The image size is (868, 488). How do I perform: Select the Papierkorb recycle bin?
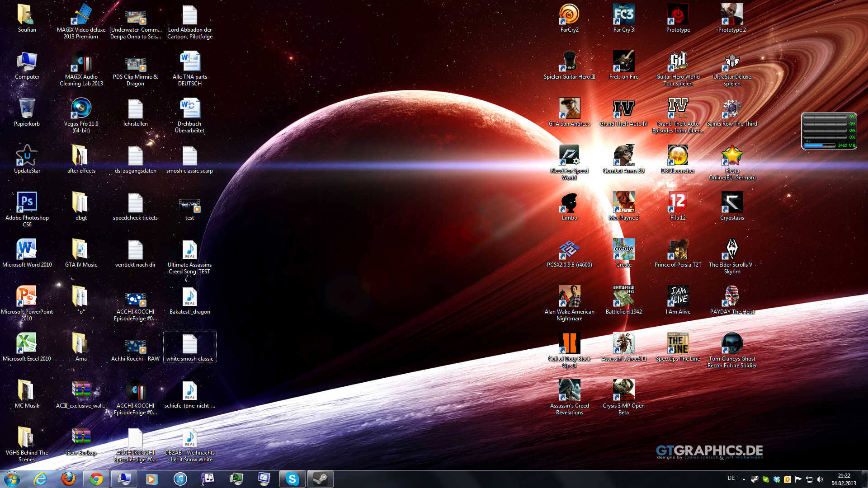27,112
